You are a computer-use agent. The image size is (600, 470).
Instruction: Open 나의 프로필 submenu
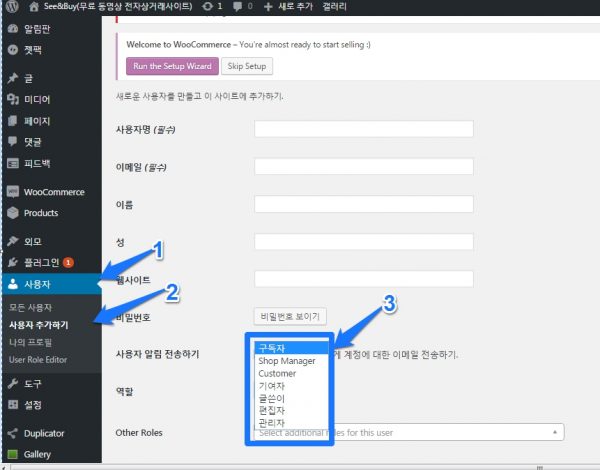31,342
